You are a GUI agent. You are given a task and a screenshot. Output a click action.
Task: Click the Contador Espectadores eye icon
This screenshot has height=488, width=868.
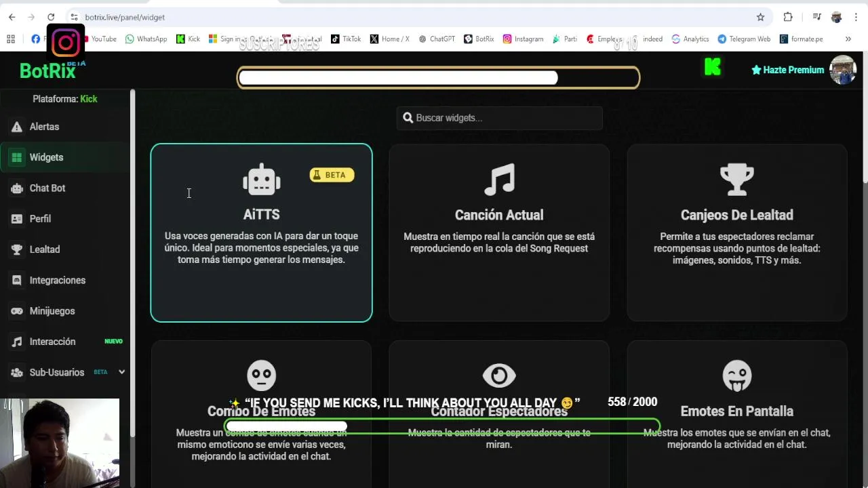tap(499, 375)
